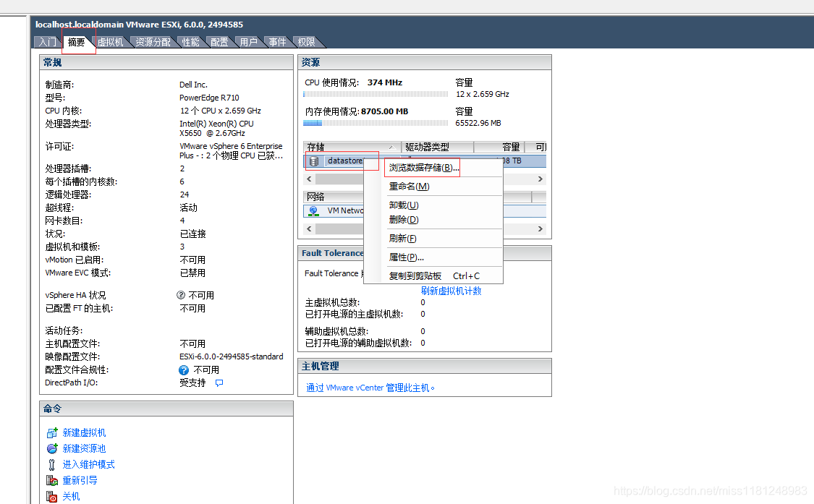Click the profile compliance (配置文件合规性) blue question icon
Viewport: 814px width, 504px height.
coord(184,370)
